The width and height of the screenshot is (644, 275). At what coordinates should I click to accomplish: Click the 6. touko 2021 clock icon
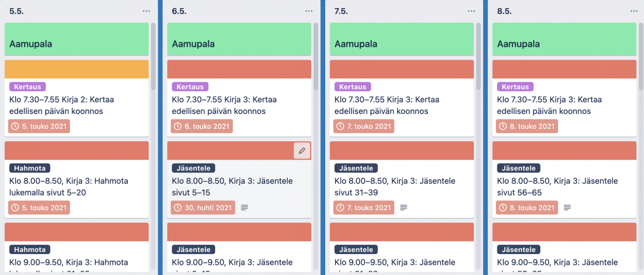click(178, 126)
